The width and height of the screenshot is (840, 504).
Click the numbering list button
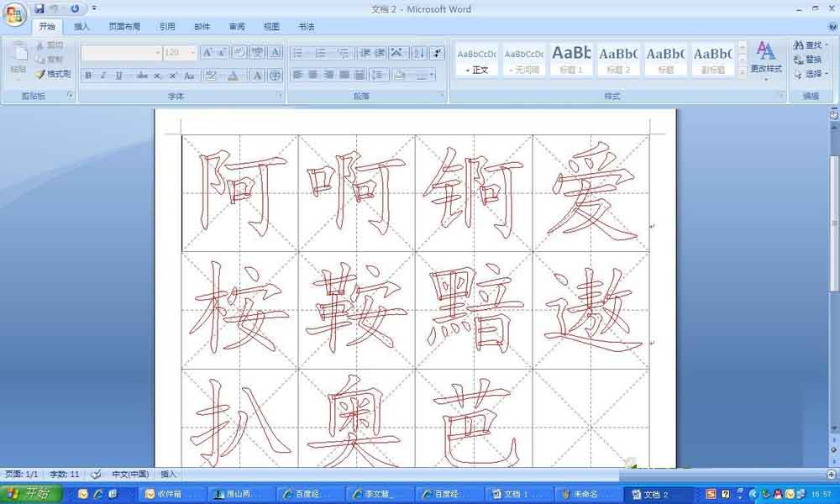click(321, 52)
